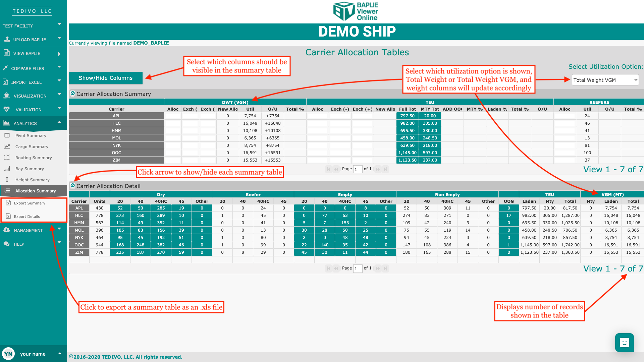Viewport: 644px width, 362px height.
Task: Click the ZIM DWT Alloc input cell
Action: (173, 160)
